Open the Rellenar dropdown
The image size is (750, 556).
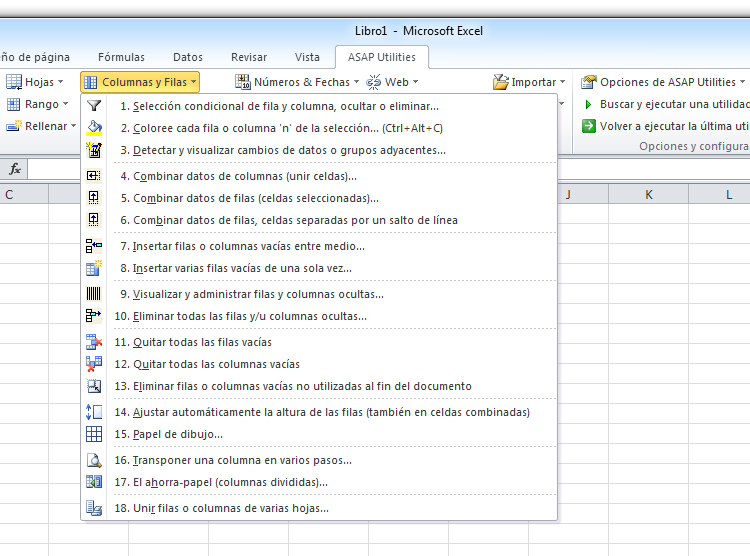click(x=41, y=126)
